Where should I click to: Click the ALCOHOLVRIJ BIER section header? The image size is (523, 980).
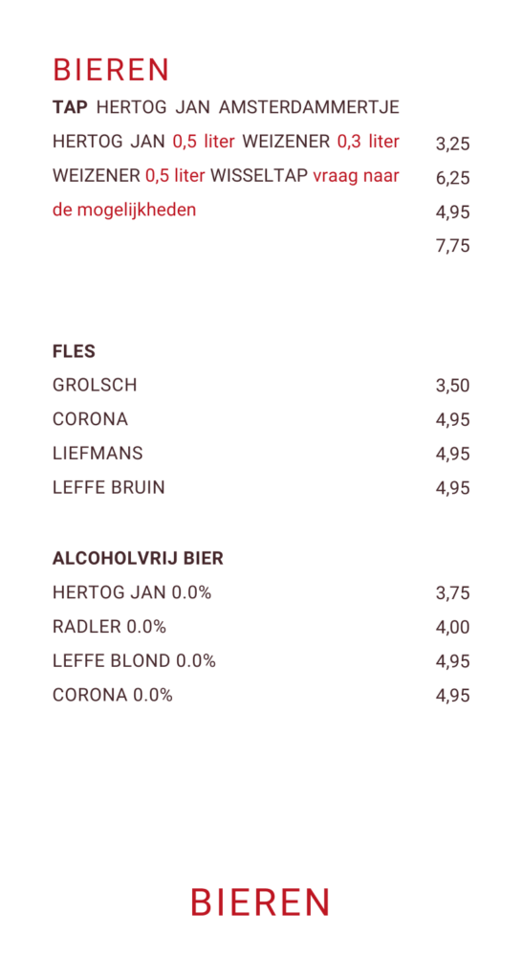[138, 559]
